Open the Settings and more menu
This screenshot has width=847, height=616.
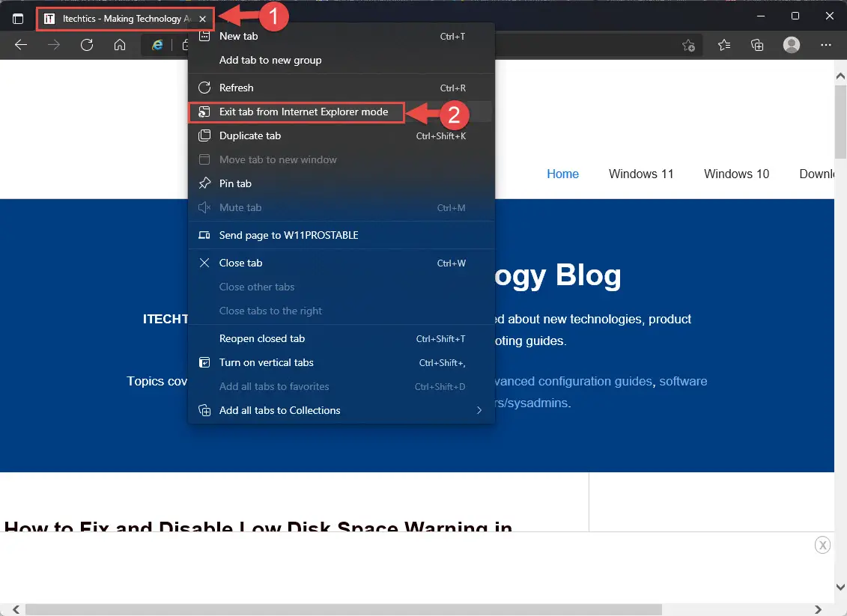pyautogui.click(x=825, y=45)
